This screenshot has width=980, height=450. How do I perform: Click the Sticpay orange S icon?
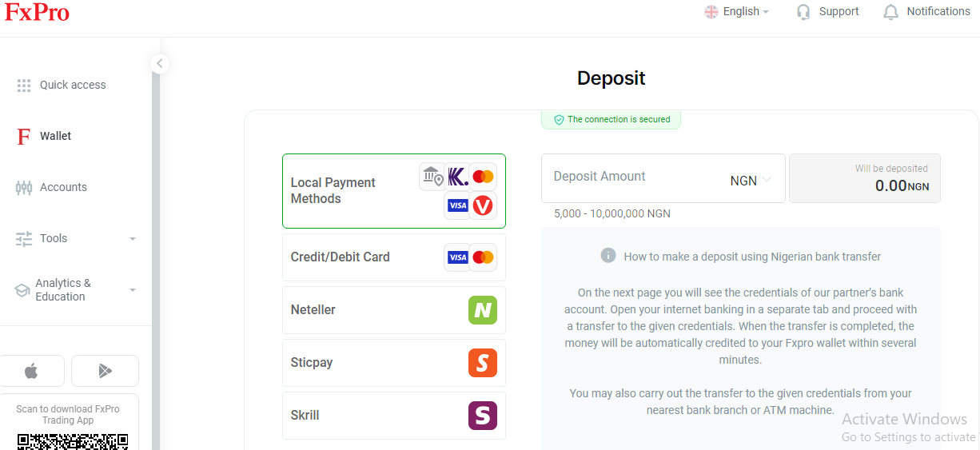point(483,363)
